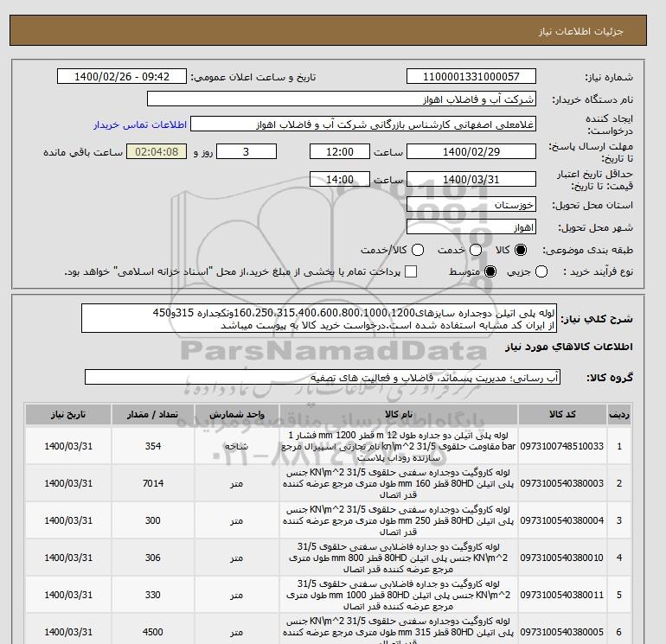Click the row 1 item name with 1200 mm pipe

tap(399, 446)
